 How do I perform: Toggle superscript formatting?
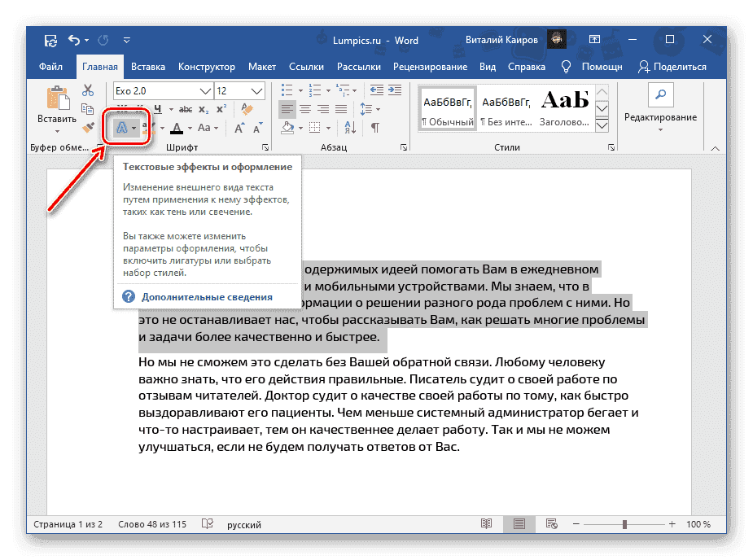221,107
